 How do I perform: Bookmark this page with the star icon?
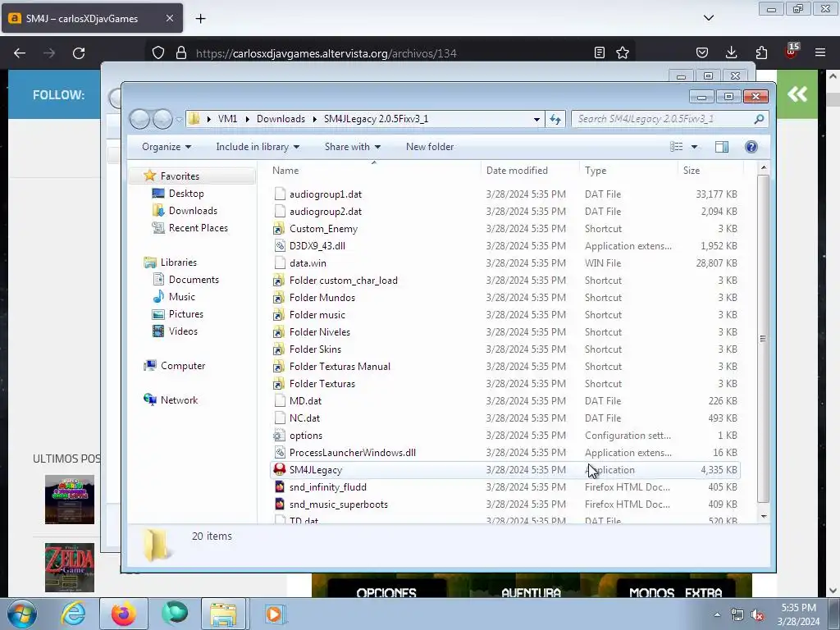[623, 52]
